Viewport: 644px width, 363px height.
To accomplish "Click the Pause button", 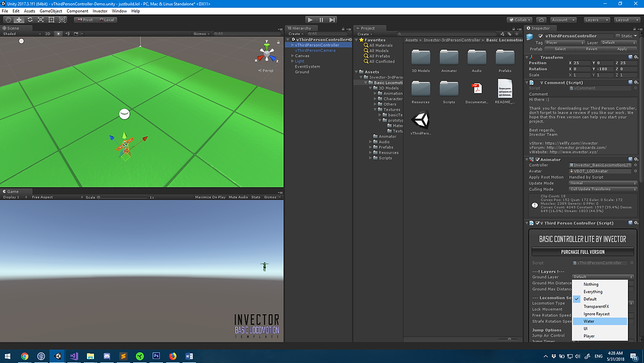I will [x=321, y=20].
